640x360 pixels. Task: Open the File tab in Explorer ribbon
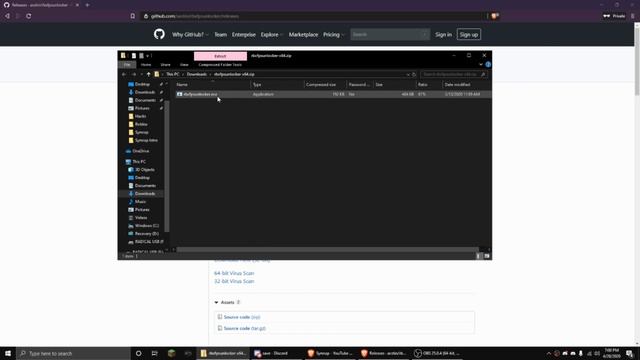[x=127, y=64]
